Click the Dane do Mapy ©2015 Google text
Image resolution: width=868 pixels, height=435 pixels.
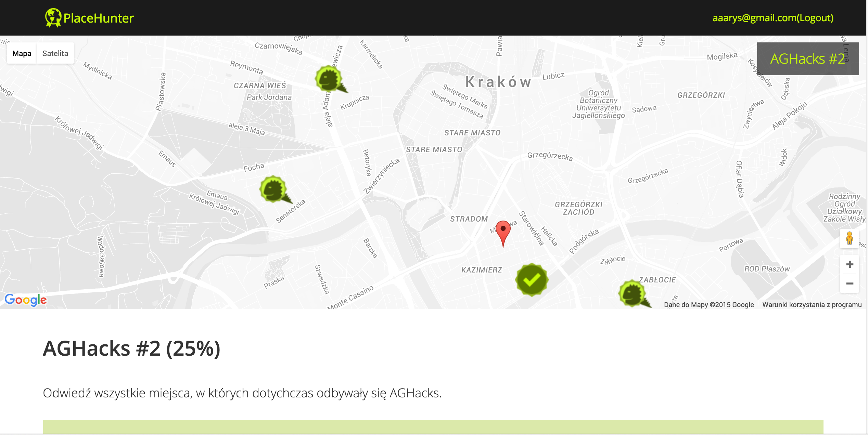pos(709,305)
